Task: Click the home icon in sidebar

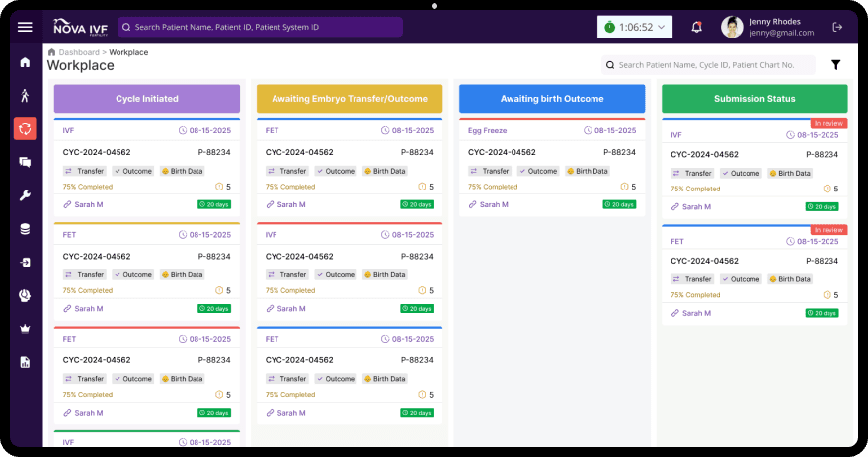Action: pyautogui.click(x=25, y=62)
